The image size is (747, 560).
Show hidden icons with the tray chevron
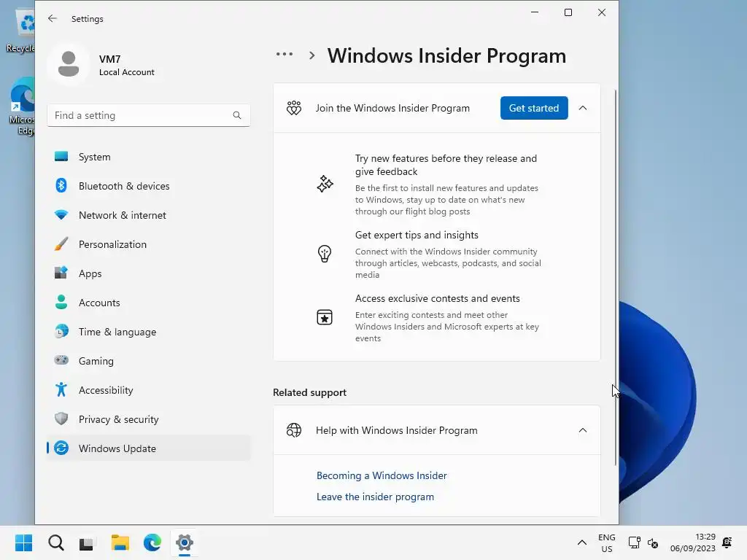(581, 542)
